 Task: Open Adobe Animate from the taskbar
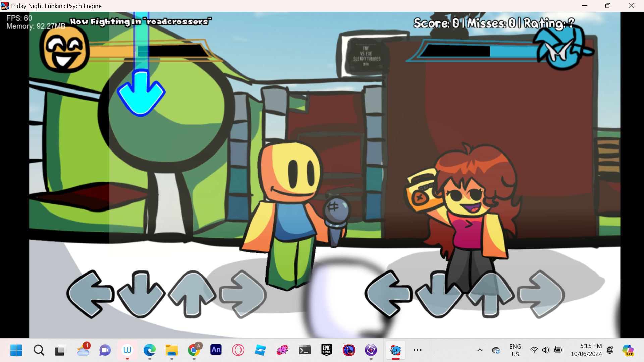(216, 350)
